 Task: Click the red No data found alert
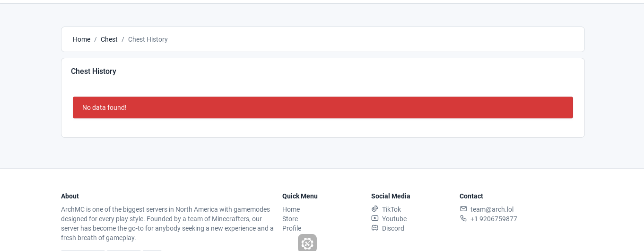(x=323, y=108)
